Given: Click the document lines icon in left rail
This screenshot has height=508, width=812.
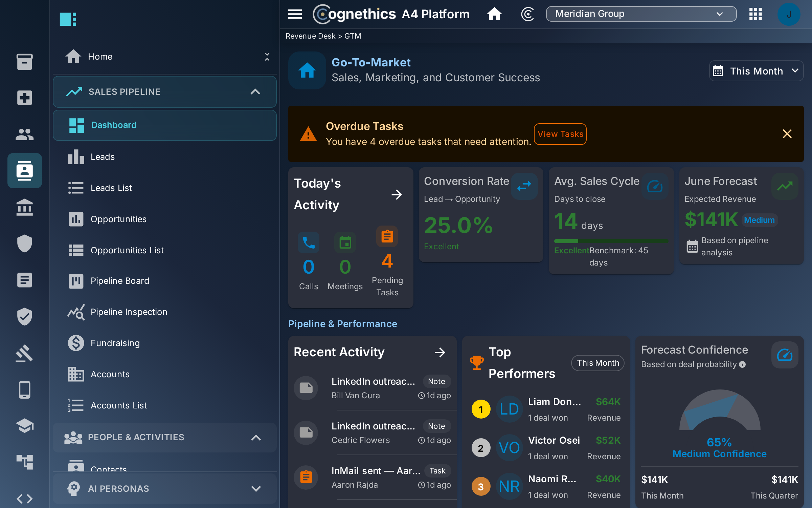Looking at the screenshot, I should pos(25,280).
